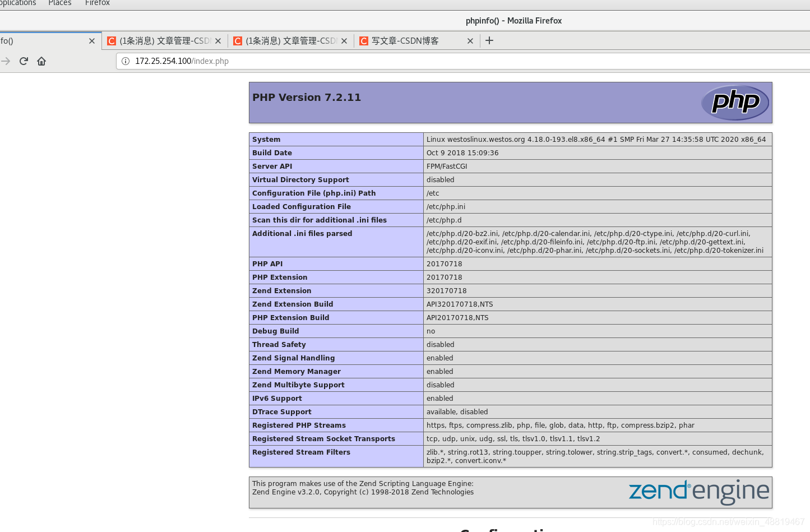Click the Build Date label

[x=272, y=153]
